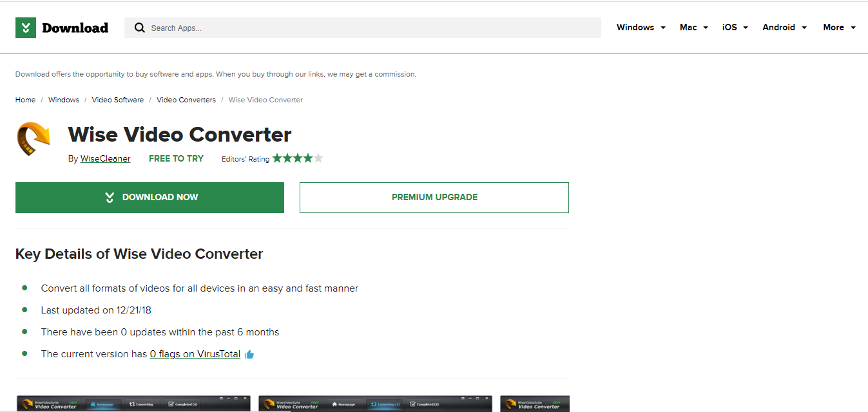
Task: Click the 'Last updated on 12/21/18' text
Action: click(x=96, y=310)
